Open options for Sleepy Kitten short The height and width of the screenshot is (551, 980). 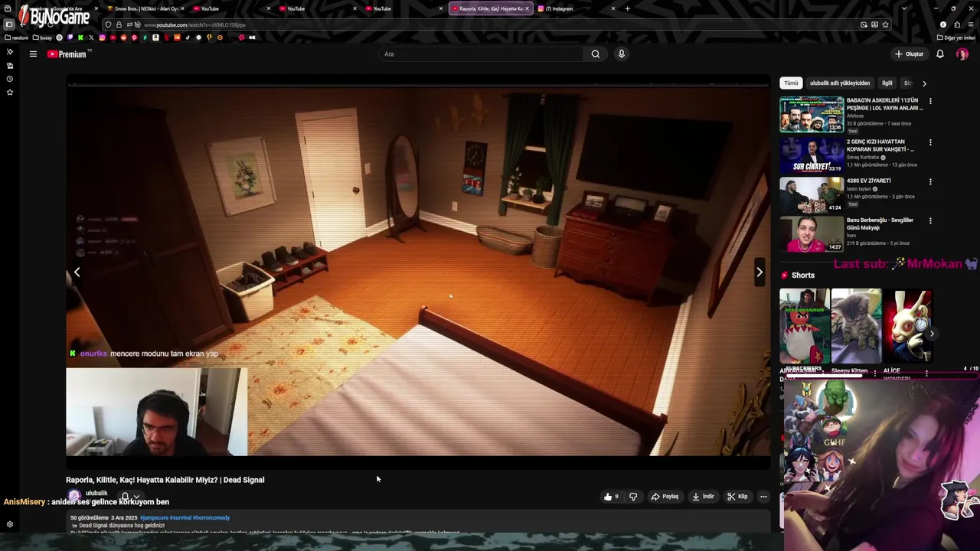875,373
